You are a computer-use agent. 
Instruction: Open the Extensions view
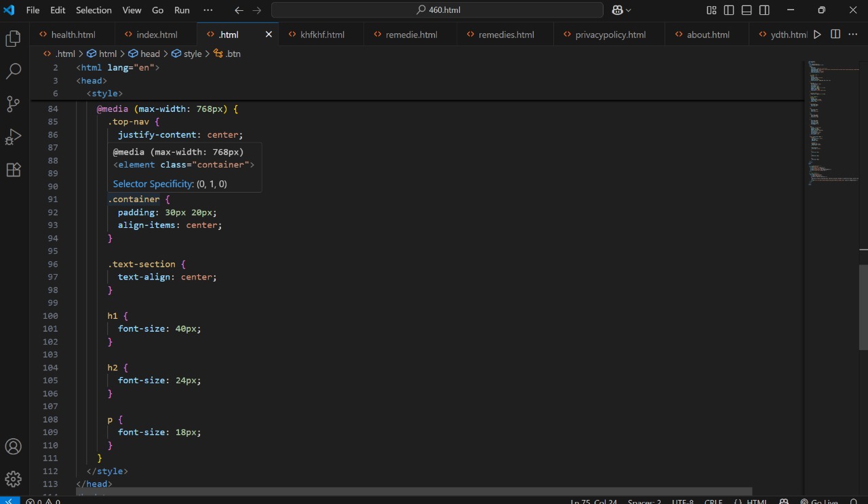click(13, 170)
